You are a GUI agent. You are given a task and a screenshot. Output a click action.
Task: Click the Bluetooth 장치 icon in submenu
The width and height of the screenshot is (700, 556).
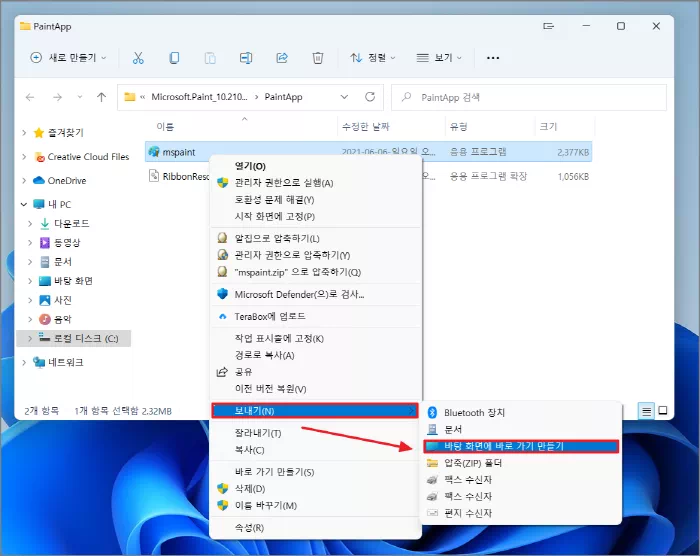(x=432, y=413)
